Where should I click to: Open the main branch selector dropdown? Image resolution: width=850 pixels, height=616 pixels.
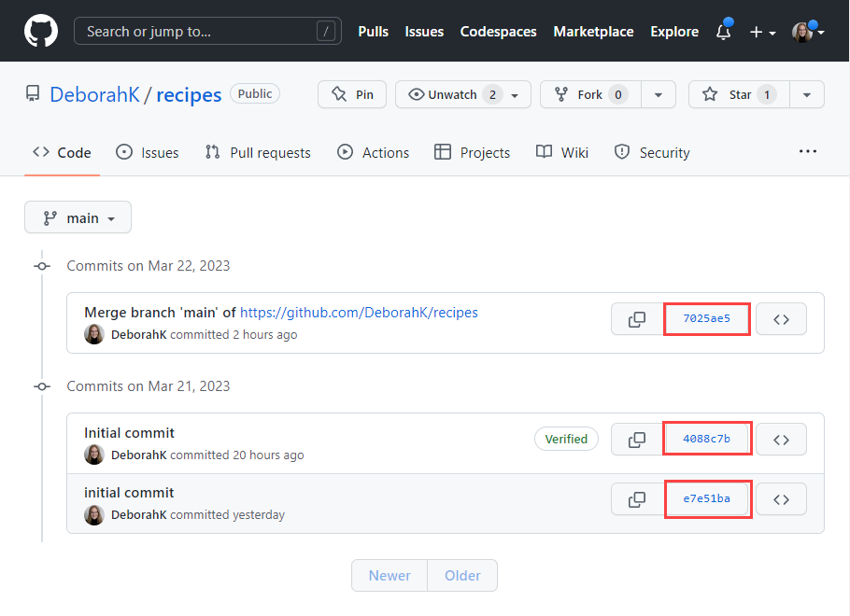[78, 217]
